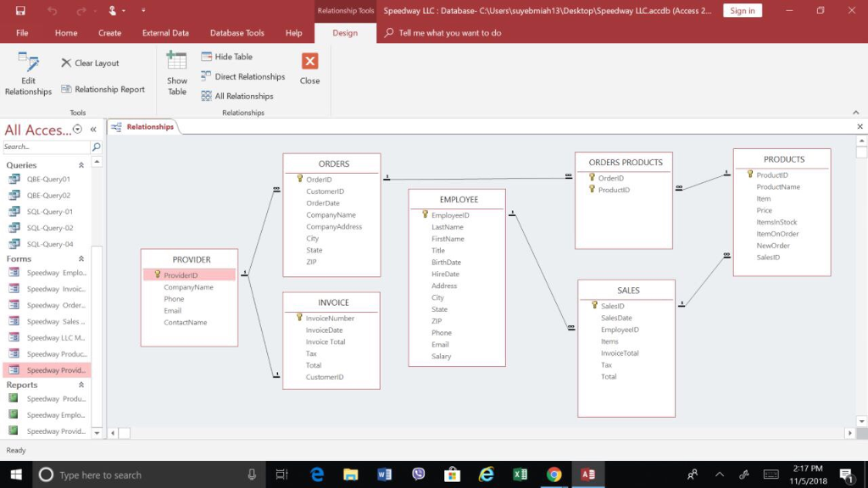The height and width of the screenshot is (488, 868).
Task: Select SalesID field in SALES table
Action: (612, 306)
